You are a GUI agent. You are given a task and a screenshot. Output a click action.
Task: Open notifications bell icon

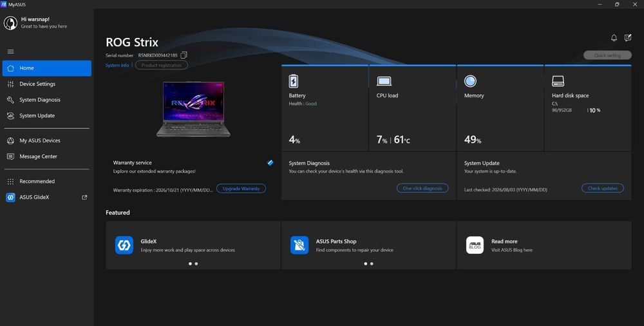[614, 38]
